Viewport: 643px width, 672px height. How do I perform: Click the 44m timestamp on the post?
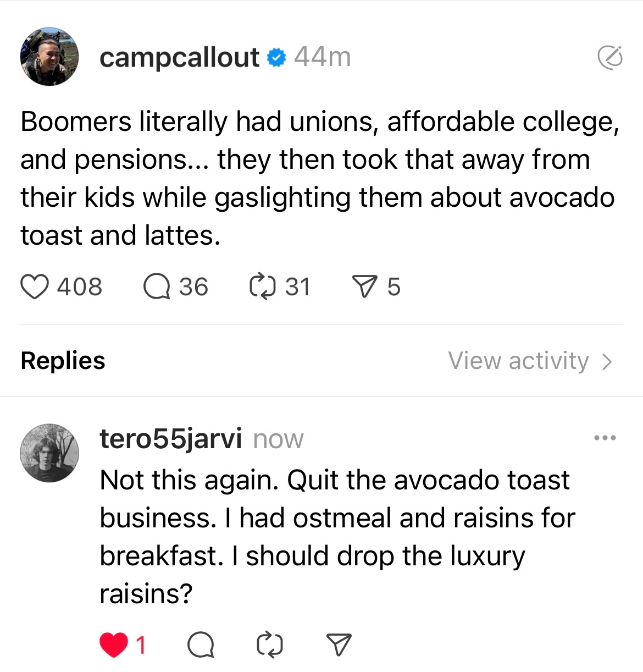click(322, 57)
